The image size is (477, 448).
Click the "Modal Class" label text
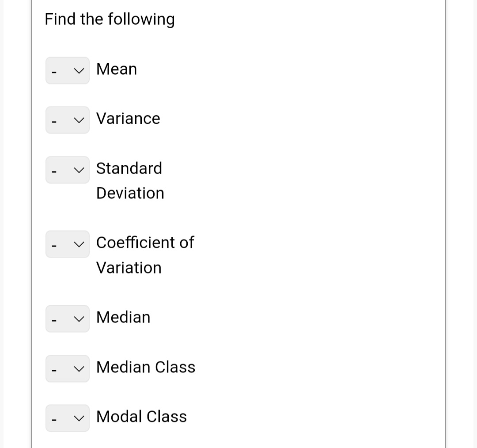click(141, 417)
